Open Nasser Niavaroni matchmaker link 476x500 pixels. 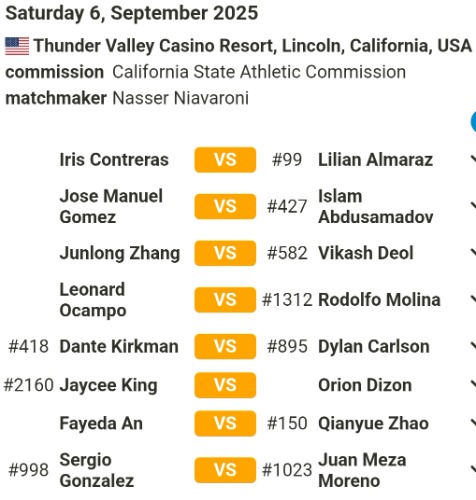(181, 98)
